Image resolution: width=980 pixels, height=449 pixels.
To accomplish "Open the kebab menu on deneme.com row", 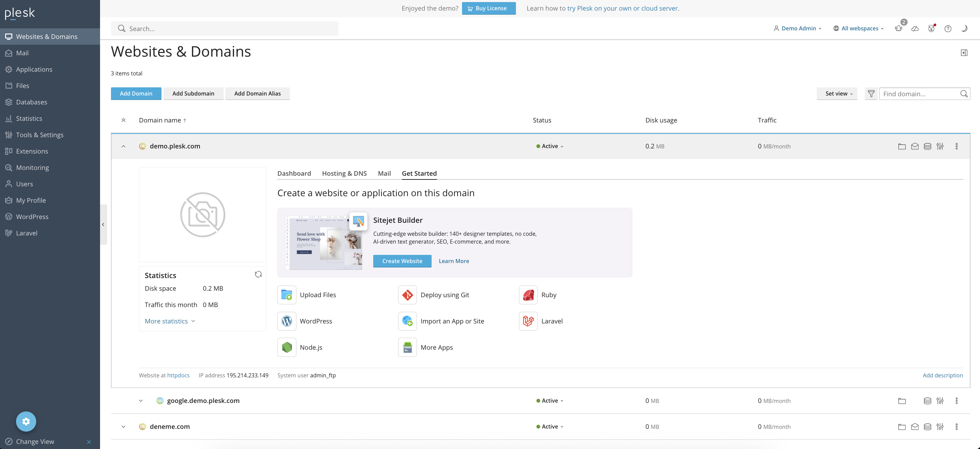I will [x=957, y=426].
